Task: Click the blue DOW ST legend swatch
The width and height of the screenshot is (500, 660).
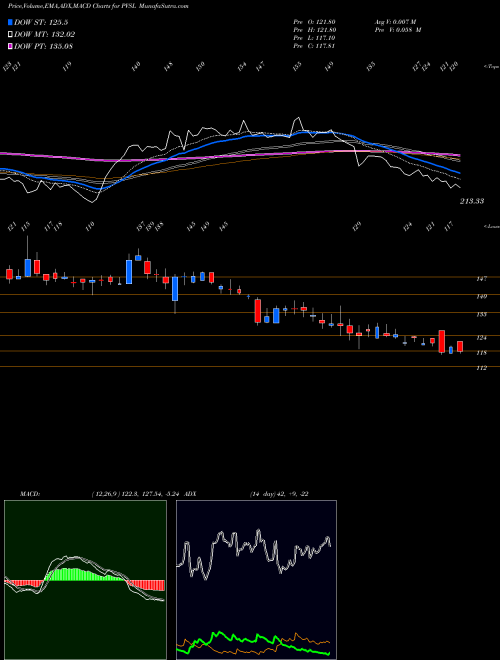Action: point(10,22)
